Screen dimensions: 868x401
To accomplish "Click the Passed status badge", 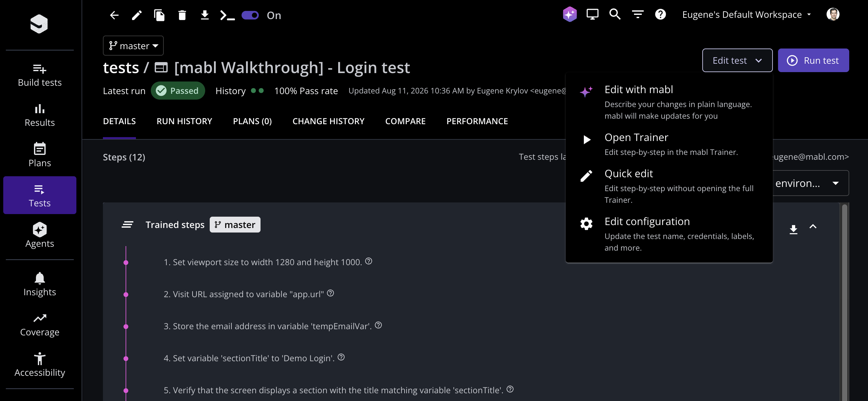I will (178, 91).
